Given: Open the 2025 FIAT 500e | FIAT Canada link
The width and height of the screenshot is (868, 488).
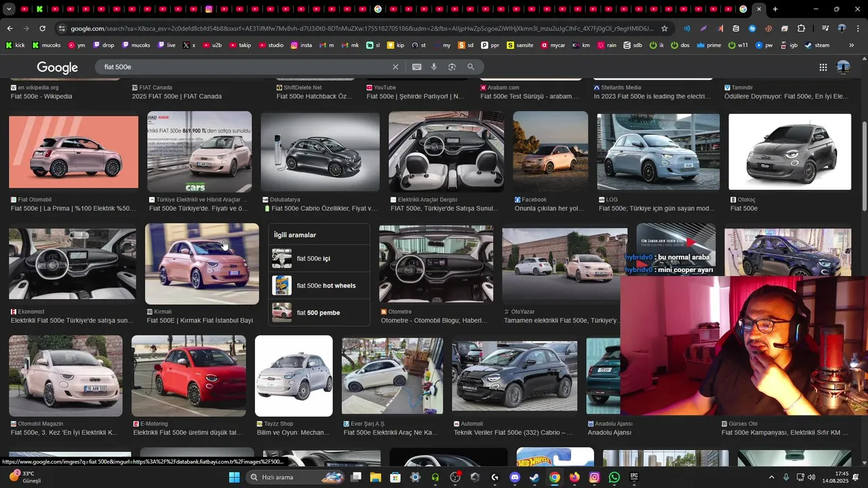Looking at the screenshot, I should pos(177,96).
